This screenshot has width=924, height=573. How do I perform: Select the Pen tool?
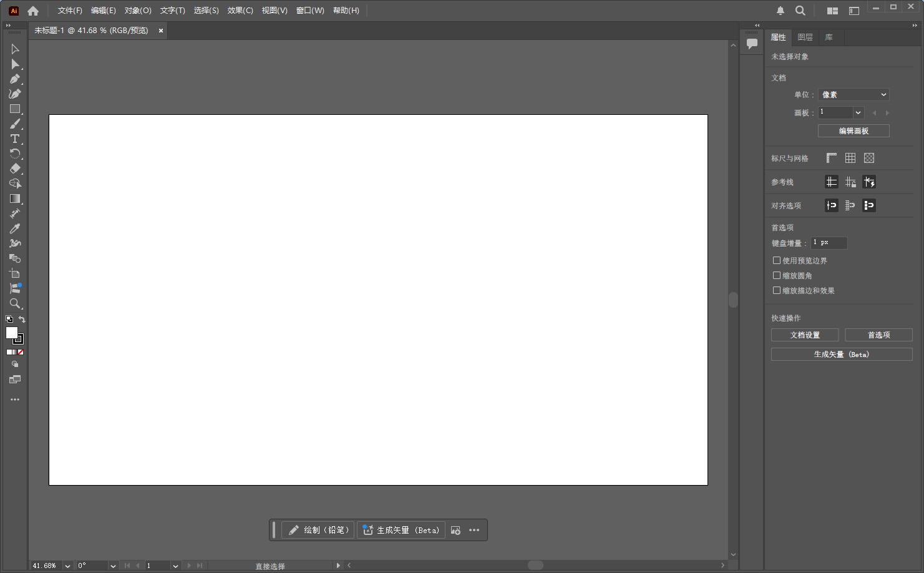pyautogui.click(x=15, y=79)
